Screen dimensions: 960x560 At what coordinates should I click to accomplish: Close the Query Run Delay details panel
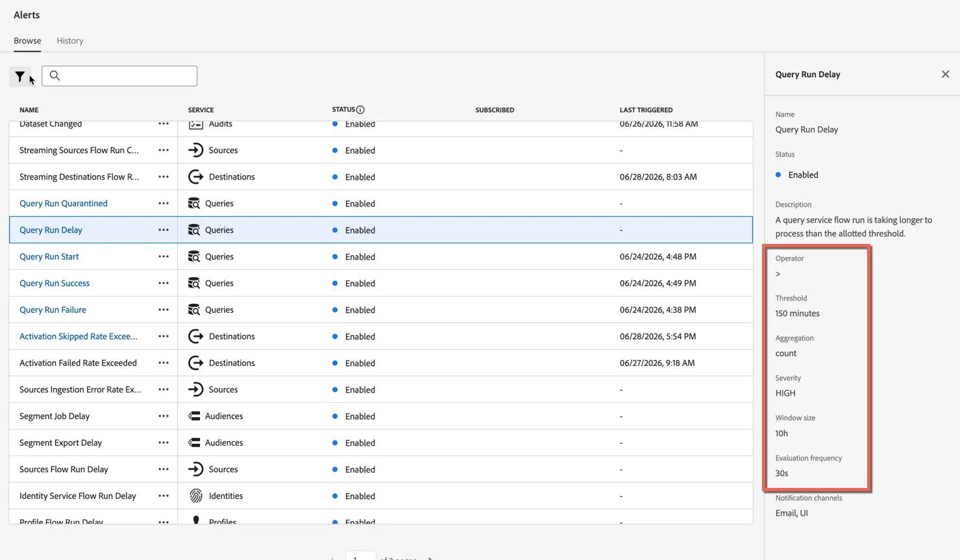click(945, 74)
